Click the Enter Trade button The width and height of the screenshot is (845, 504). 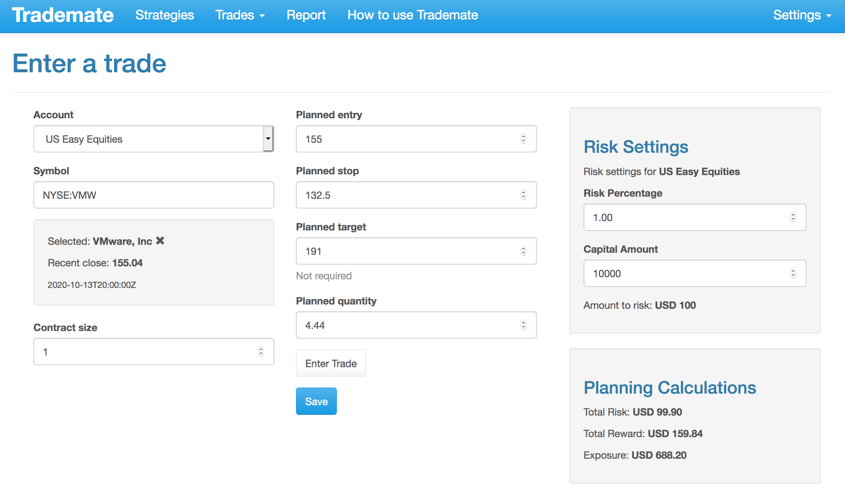pyautogui.click(x=331, y=363)
